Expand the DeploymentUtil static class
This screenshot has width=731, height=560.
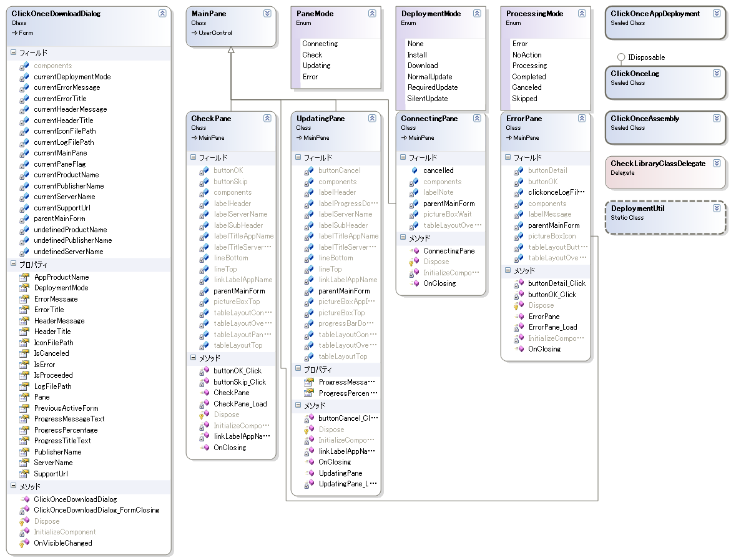pyautogui.click(x=717, y=209)
